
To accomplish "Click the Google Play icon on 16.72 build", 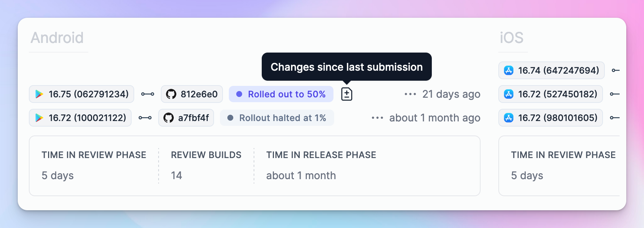I will (39, 118).
